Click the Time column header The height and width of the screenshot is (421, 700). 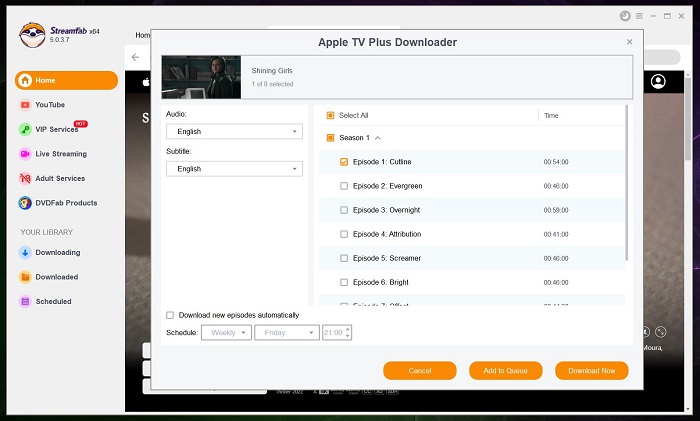(x=551, y=115)
